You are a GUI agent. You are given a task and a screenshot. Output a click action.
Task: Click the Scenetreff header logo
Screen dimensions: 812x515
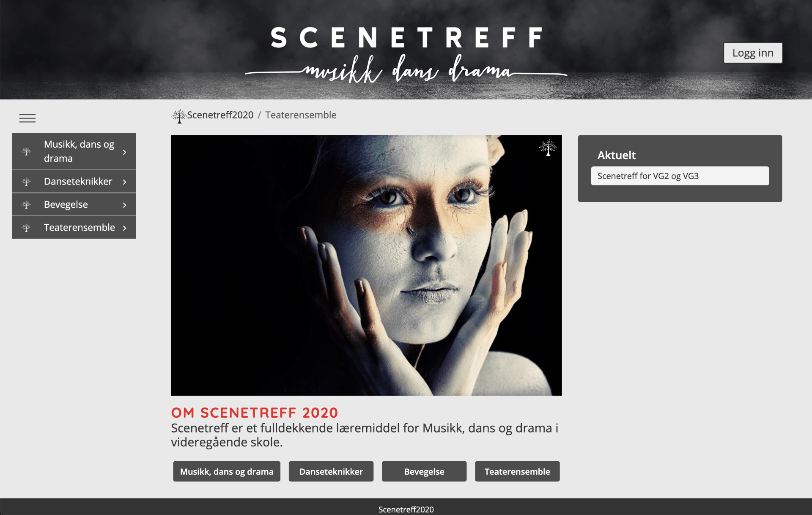pyautogui.click(x=406, y=54)
